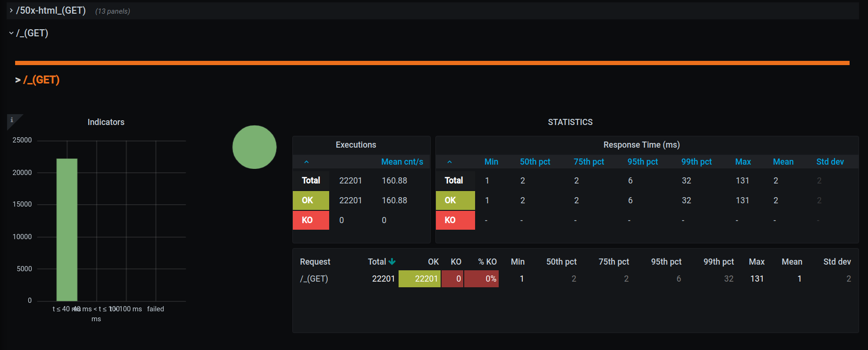Collapse the /_(GET) dashboard row
The height and width of the screenshot is (350, 868).
pyautogui.click(x=32, y=33)
